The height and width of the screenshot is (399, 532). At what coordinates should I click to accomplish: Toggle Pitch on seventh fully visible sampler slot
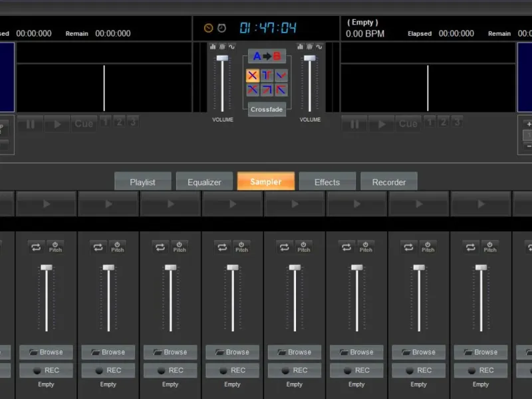[428, 247]
